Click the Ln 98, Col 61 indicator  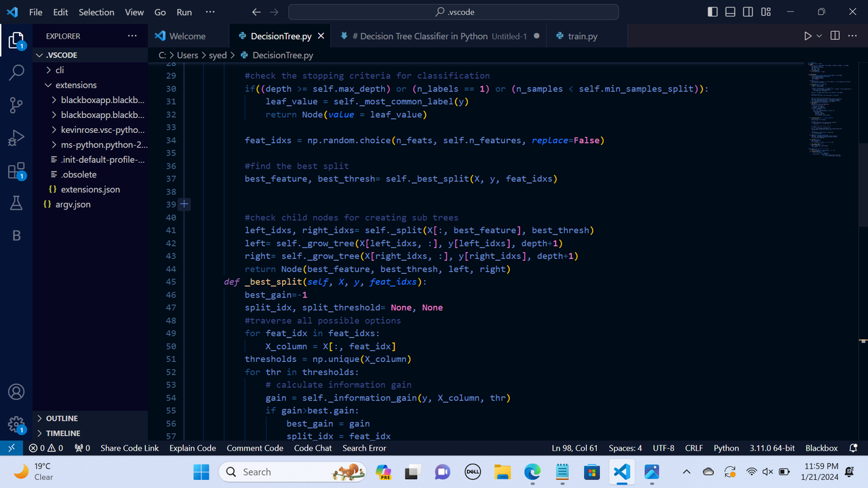[x=575, y=448]
